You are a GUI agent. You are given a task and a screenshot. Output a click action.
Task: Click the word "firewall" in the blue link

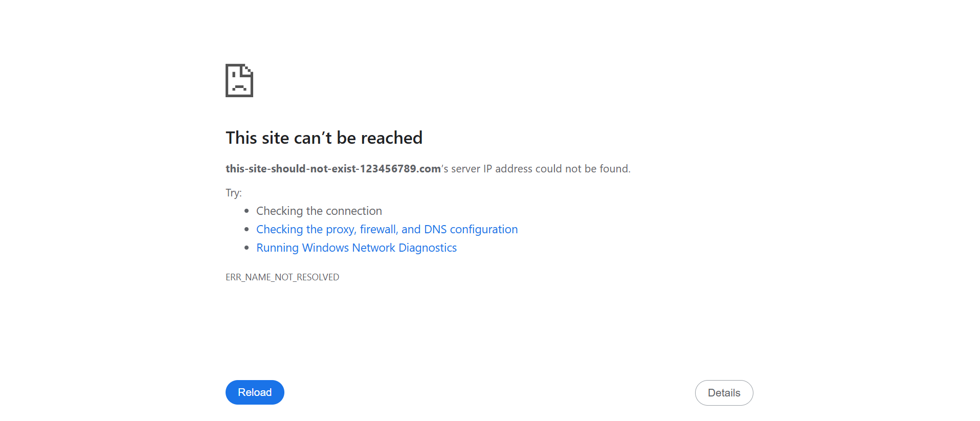(x=378, y=229)
